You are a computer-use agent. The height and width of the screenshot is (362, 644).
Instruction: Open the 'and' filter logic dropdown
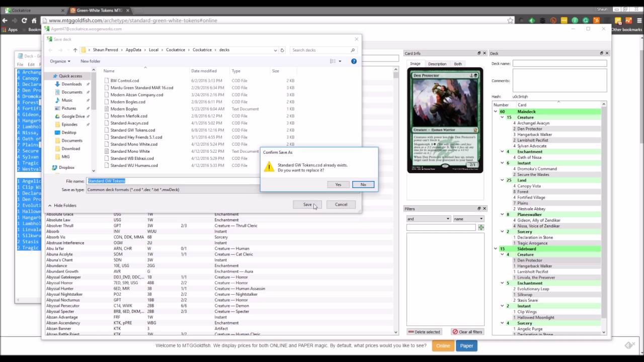click(x=428, y=219)
